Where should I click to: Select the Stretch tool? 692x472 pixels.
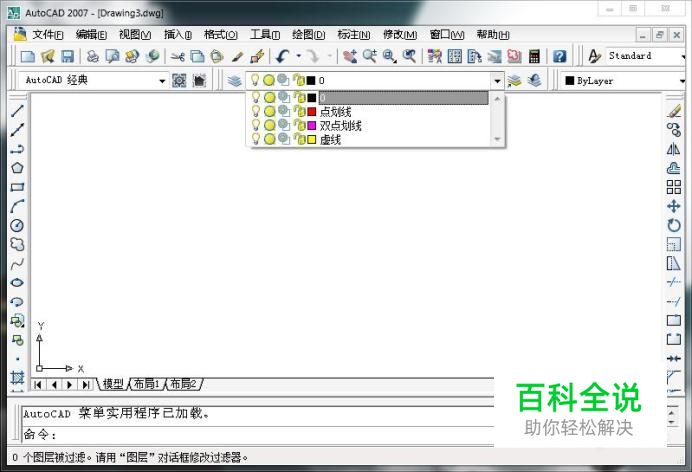pyautogui.click(x=674, y=264)
